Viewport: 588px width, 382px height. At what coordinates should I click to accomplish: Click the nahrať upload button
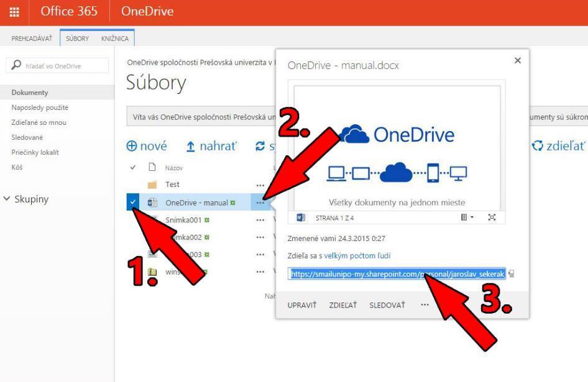[211, 146]
